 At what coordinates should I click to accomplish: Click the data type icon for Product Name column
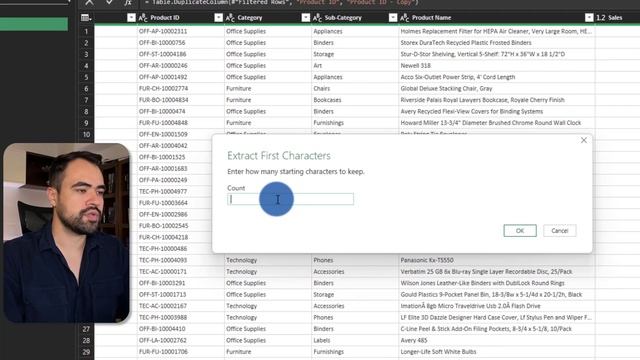[404, 18]
